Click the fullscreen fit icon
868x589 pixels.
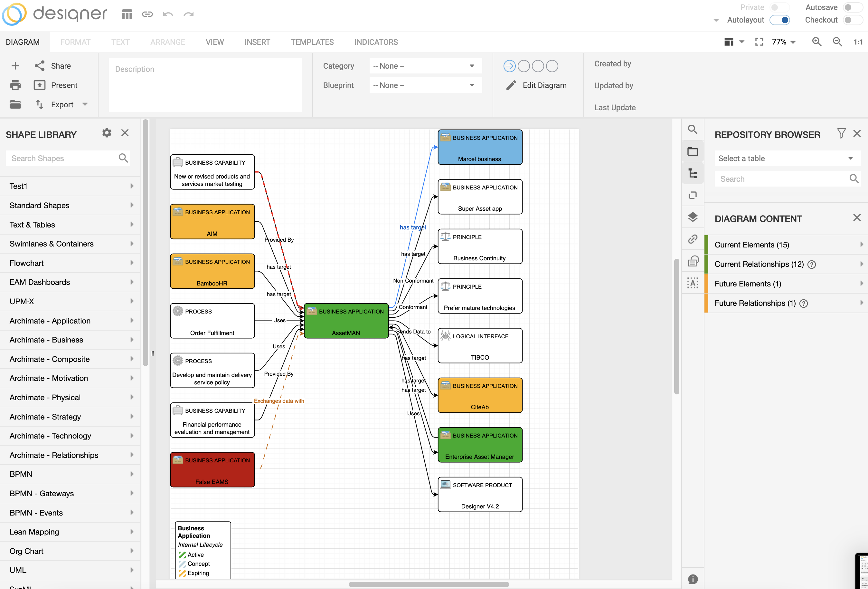point(759,42)
